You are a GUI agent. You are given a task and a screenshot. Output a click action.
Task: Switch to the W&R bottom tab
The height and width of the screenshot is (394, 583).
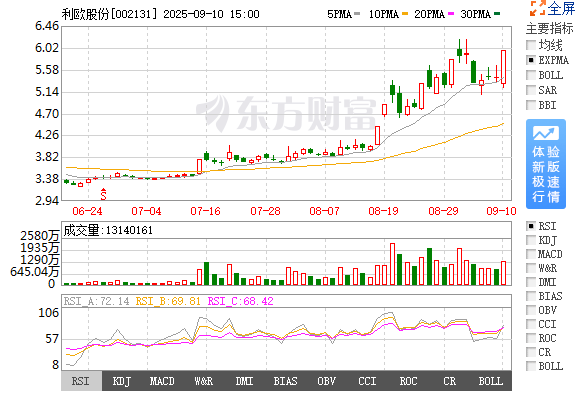(x=204, y=381)
